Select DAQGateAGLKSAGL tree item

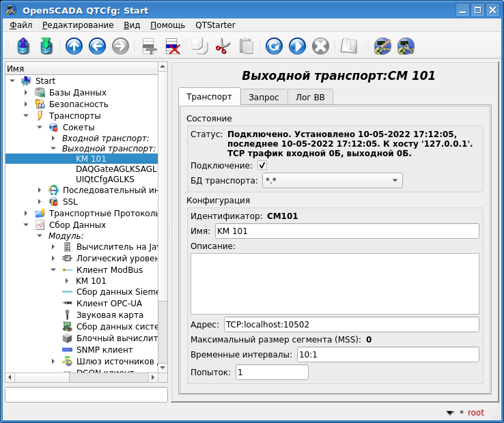point(116,169)
